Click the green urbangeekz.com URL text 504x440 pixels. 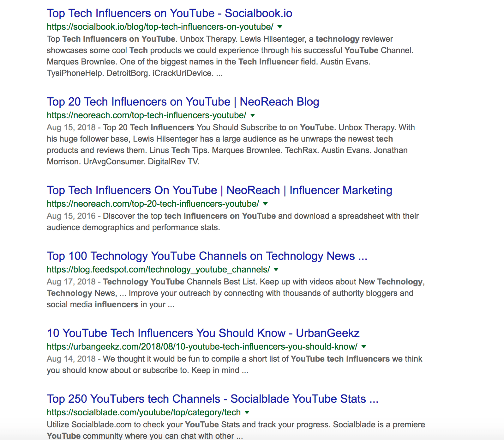[x=202, y=347]
